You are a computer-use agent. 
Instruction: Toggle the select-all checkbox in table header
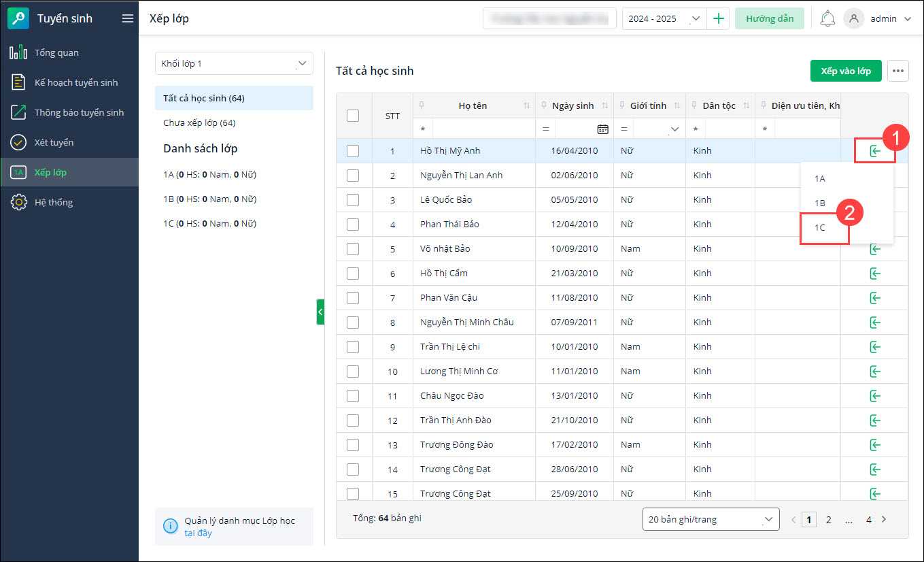[x=353, y=116]
